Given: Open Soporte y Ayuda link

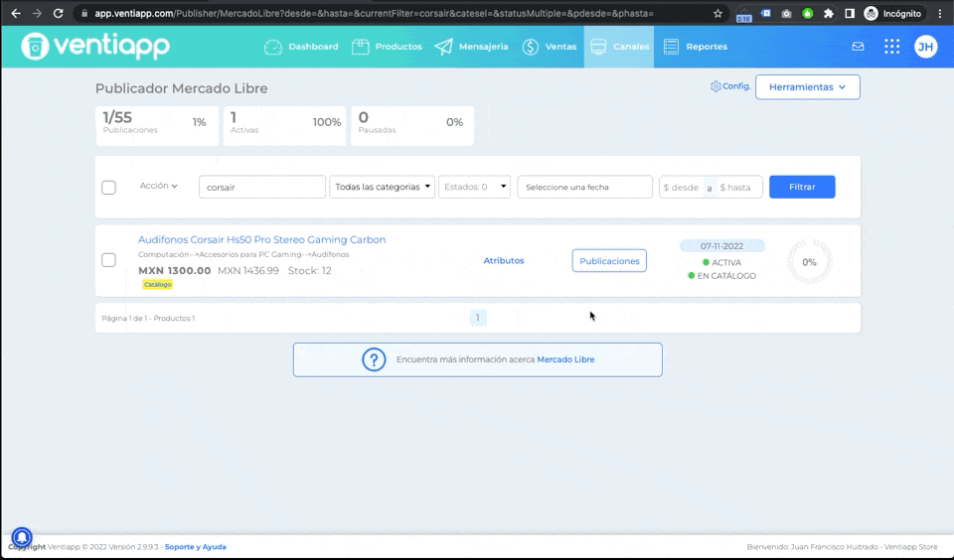Looking at the screenshot, I should 196,547.
